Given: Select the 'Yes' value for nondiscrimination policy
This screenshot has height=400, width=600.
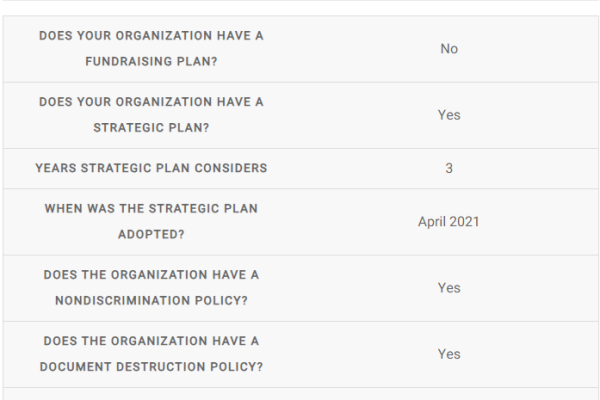Looking at the screenshot, I should coord(449,288).
